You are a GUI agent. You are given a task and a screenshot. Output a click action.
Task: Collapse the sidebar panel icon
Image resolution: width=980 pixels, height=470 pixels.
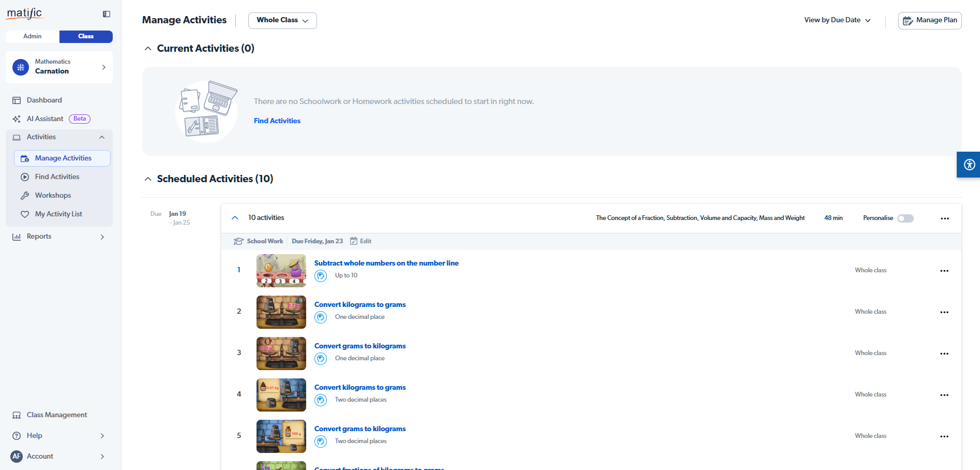pyautogui.click(x=107, y=14)
